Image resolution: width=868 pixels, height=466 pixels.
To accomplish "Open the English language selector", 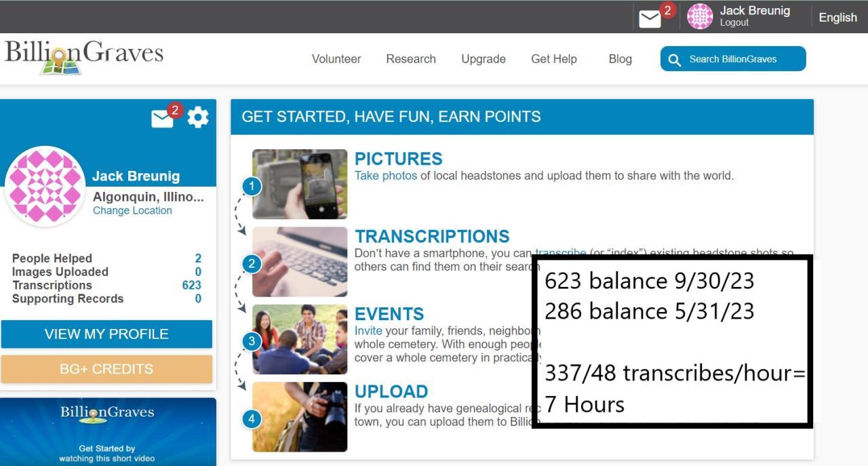I will click(x=837, y=18).
